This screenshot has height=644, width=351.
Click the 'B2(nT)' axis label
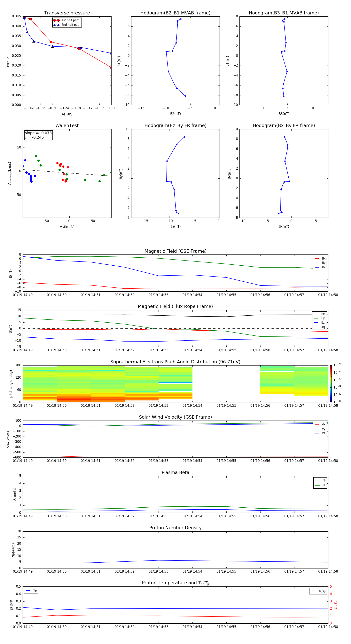(175, 114)
